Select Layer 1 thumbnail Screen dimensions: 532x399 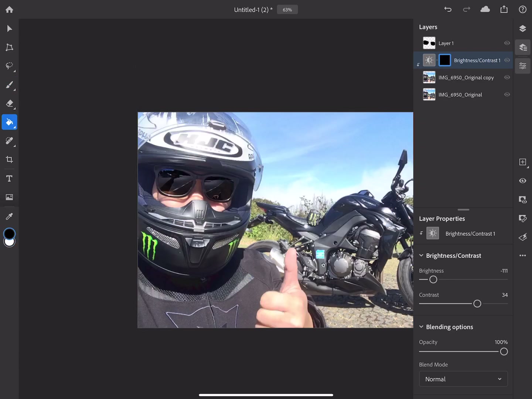pyautogui.click(x=429, y=43)
